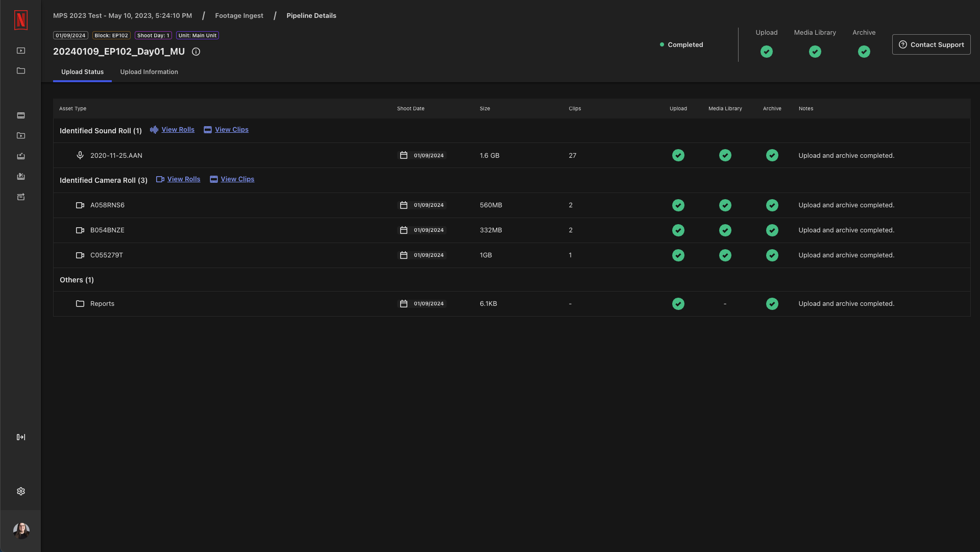Select the A058RNS6 roll name

point(107,205)
